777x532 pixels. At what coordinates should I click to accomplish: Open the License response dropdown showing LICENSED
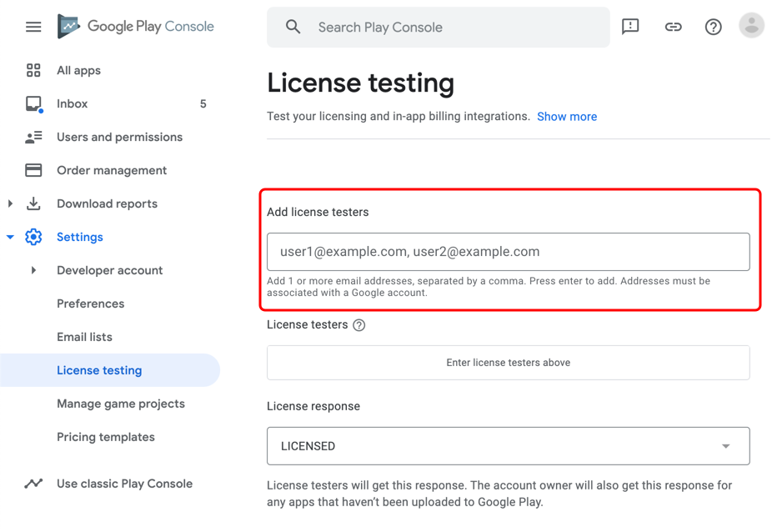tap(508, 446)
